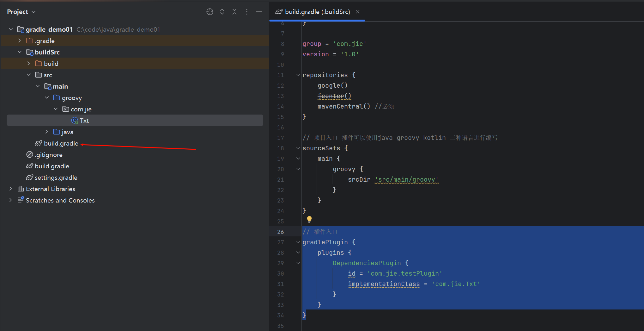Image resolution: width=644 pixels, height=331 pixels.
Task: Select the .gitignore file
Action: pos(49,155)
